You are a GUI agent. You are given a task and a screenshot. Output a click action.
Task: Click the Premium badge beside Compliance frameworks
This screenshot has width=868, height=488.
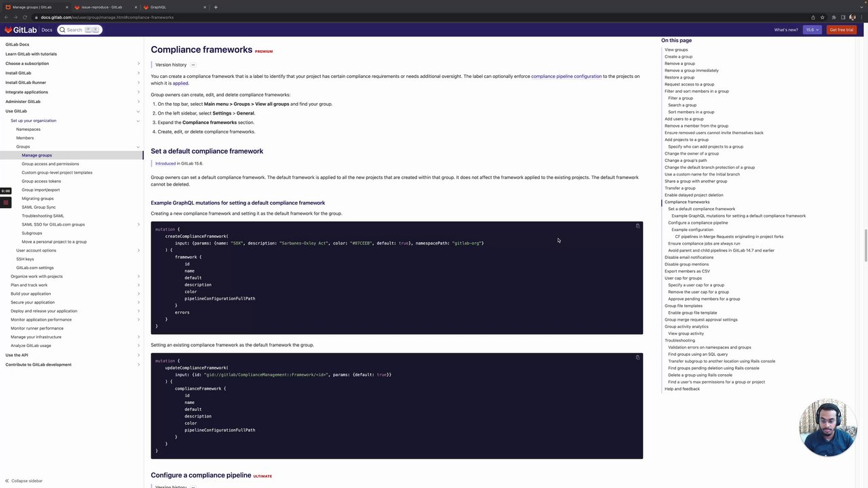[264, 52]
